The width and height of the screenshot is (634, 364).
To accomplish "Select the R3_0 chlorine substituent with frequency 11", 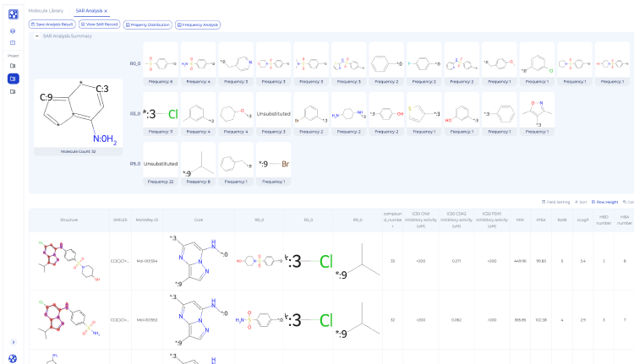I will (x=161, y=114).
